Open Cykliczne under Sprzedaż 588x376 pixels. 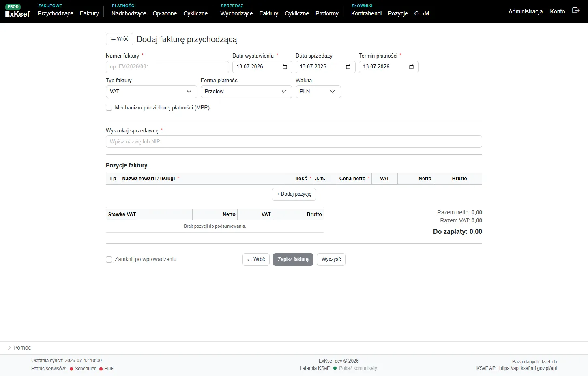[x=297, y=13]
